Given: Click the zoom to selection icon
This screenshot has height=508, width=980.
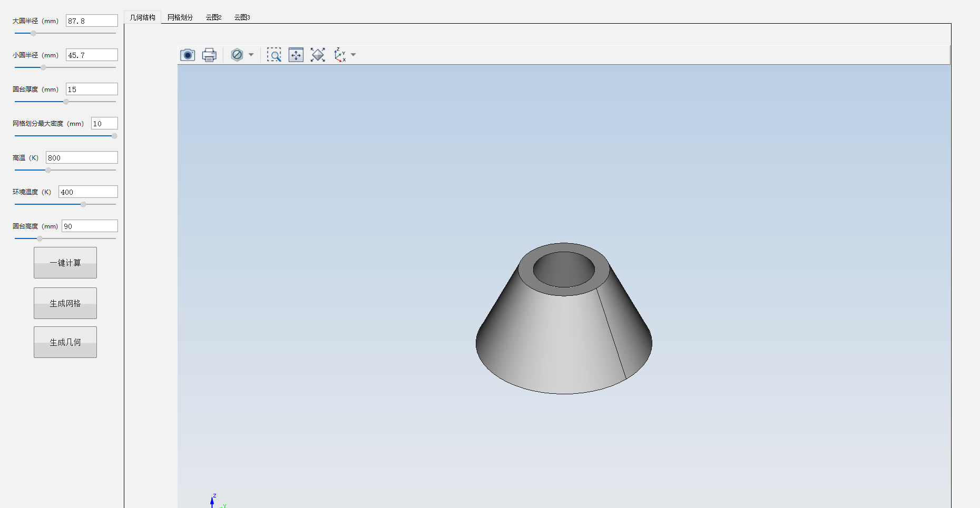Looking at the screenshot, I should pyautogui.click(x=296, y=55).
